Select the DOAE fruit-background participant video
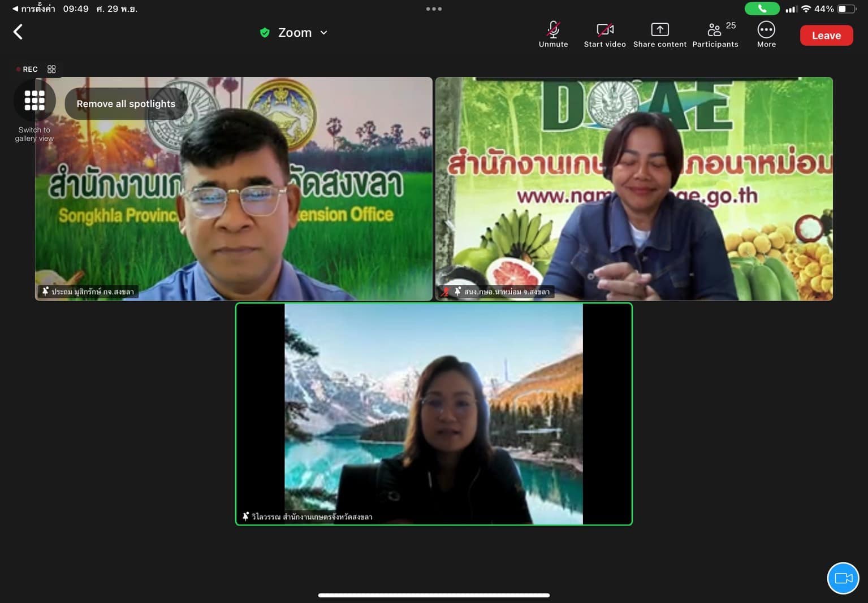868x603 pixels. pos(634,188)
